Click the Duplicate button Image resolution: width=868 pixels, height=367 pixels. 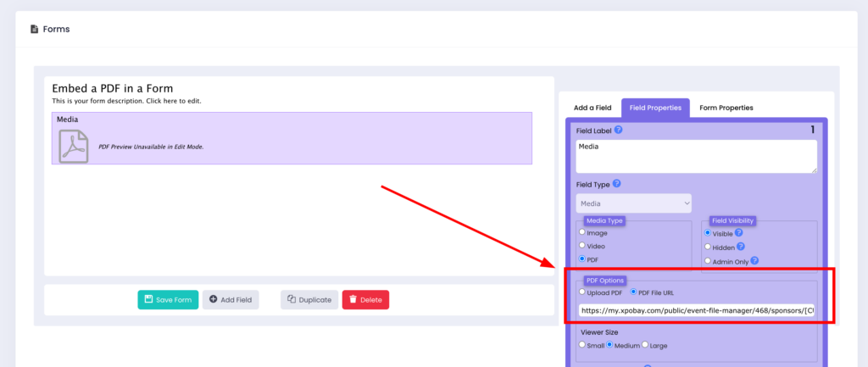coord(309,299)
